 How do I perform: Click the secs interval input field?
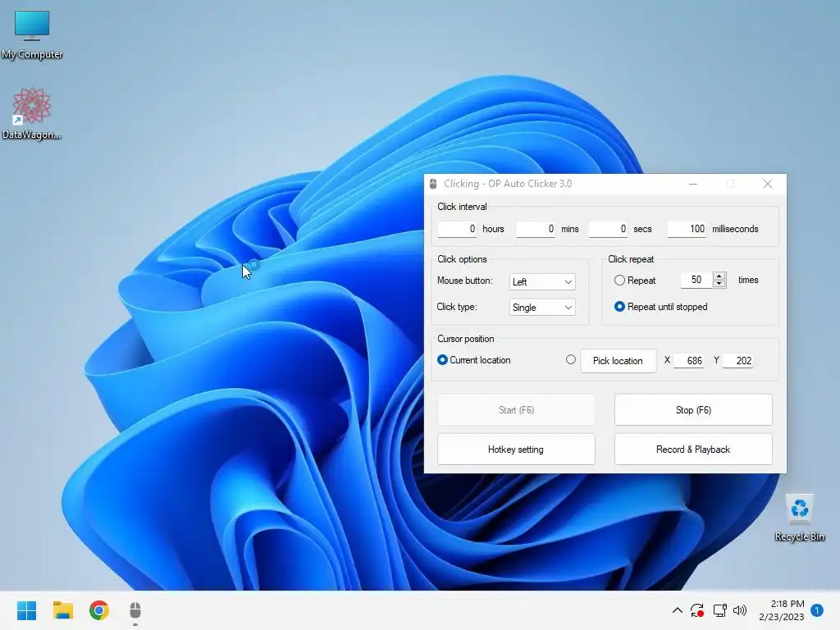pos(608,229)
